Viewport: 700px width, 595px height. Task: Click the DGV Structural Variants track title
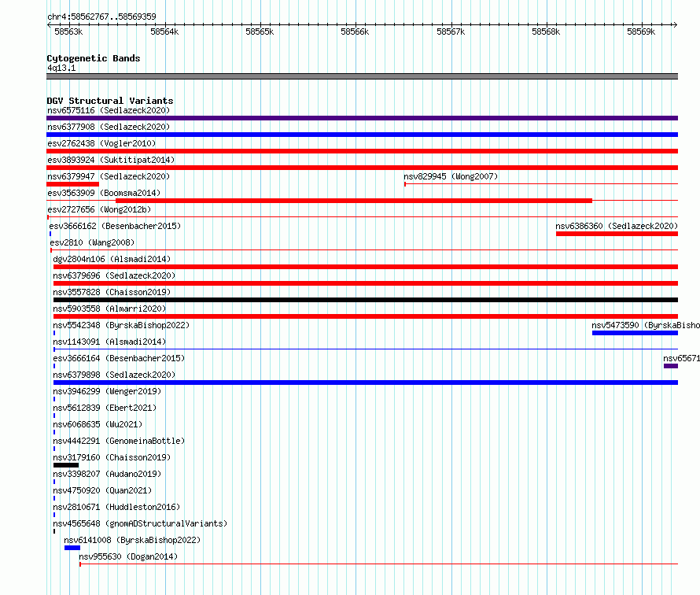(x=110, y=101)
